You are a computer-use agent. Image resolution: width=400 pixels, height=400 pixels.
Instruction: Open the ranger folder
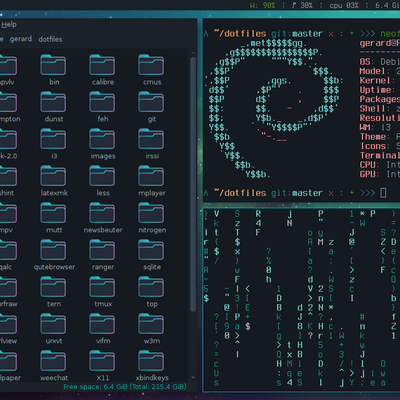pos(103,255)
